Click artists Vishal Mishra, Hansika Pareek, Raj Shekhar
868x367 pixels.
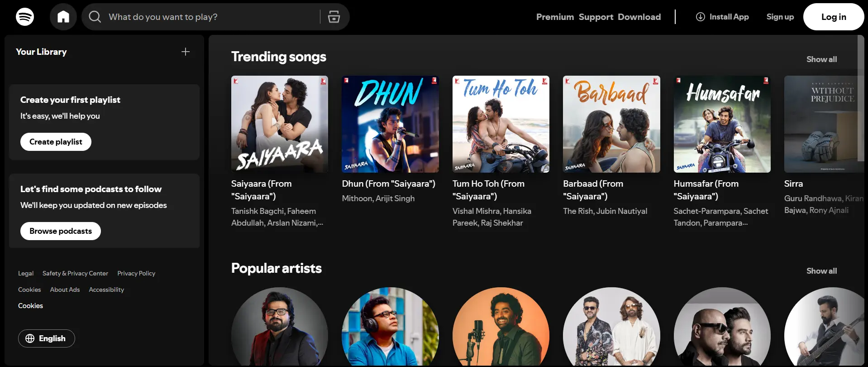492,217
